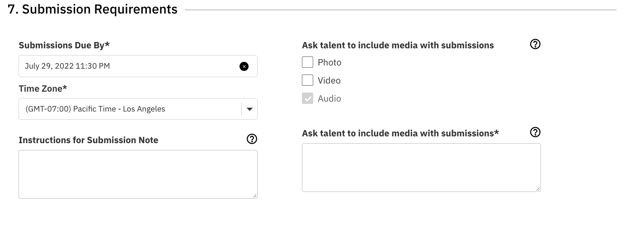The height and width of the screenshot is (233, 644).
Task: Click the Time Zone field label
Action: coord(43,89)
